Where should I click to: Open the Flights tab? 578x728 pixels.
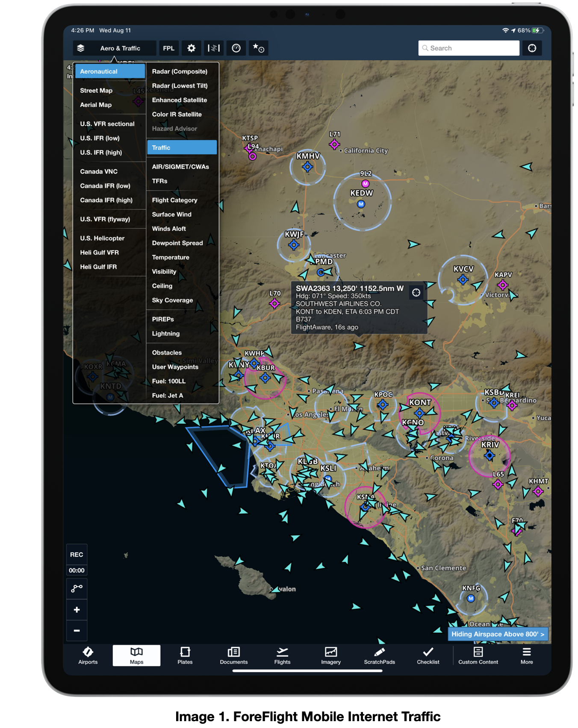pos(282,655)
